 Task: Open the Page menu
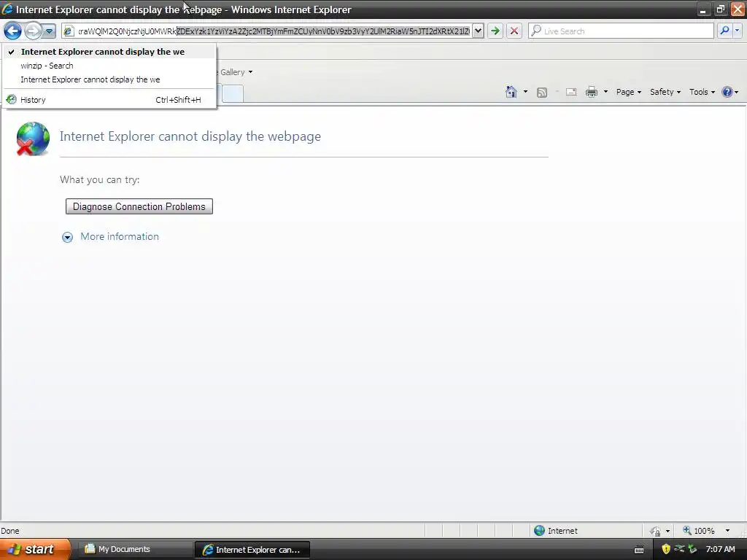(628, 92)
